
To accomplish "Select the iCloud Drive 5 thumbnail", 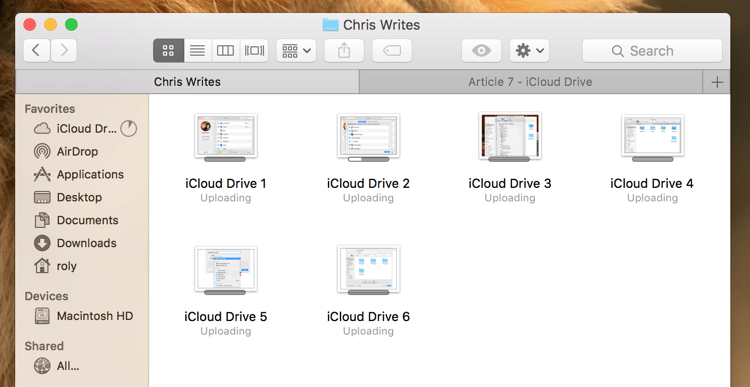I will click(225, 270).
